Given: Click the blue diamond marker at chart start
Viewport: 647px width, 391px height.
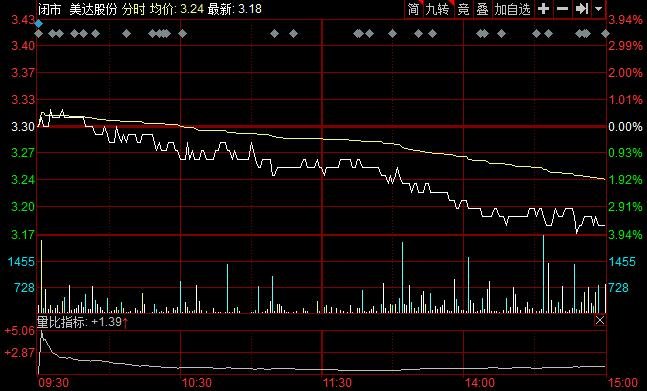Looking at the screenshot, I should click(x=38, y=24).
